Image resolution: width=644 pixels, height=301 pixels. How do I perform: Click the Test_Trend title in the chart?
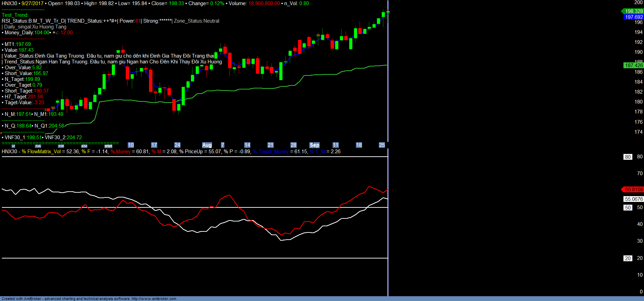pyautogui.click(x=15, y=15)
